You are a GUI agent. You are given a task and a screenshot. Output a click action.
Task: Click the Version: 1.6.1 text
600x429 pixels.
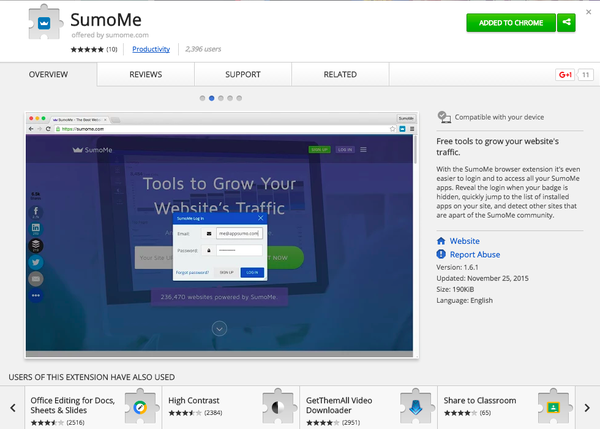coord(457,267)
